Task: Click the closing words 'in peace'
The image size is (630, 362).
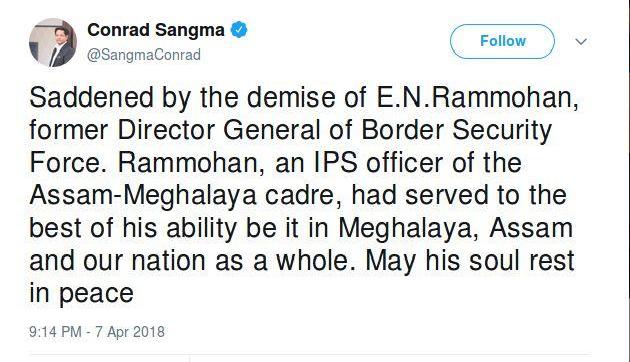Action: coord(81,294)
